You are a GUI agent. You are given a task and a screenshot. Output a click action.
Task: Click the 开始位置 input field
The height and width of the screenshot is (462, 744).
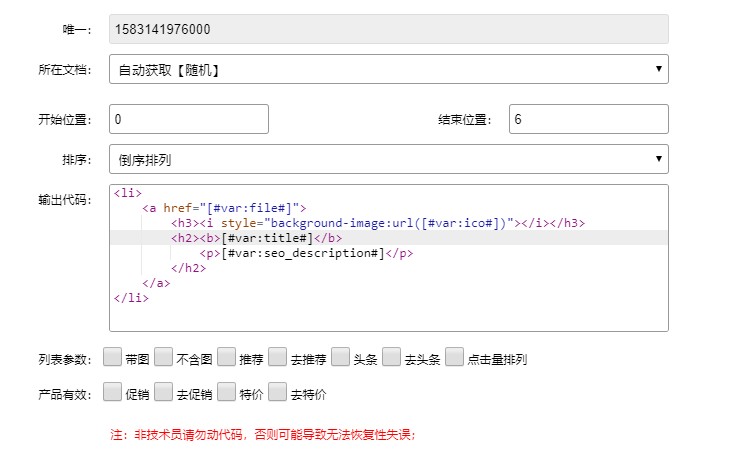point(189,119)
